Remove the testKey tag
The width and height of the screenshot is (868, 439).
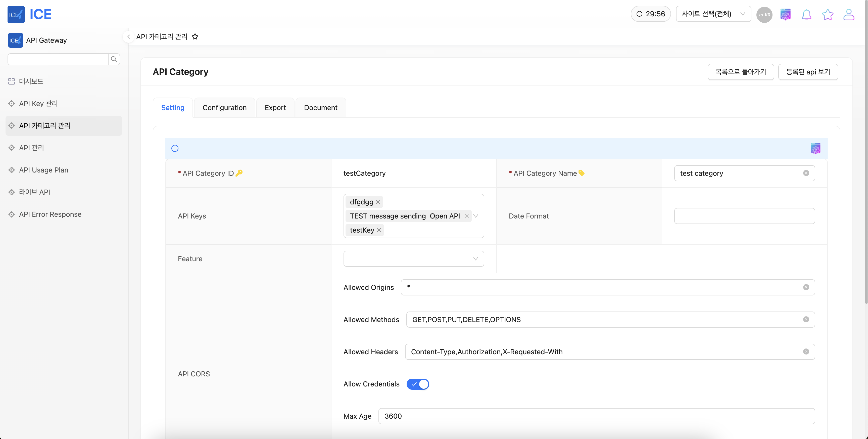(x=379, y=230)
